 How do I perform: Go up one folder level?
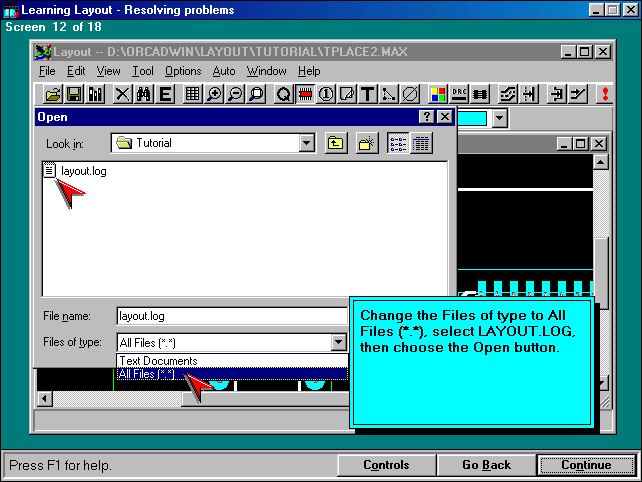point(336,143)
